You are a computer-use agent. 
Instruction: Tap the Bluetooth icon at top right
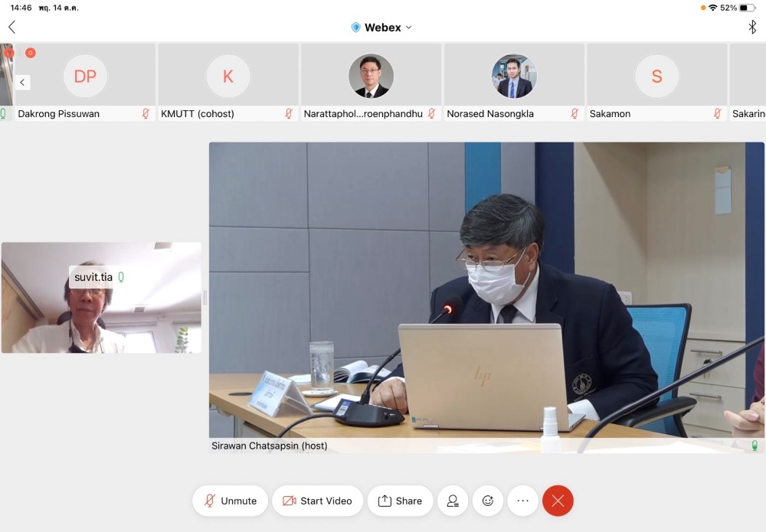(x=751, y=28)
